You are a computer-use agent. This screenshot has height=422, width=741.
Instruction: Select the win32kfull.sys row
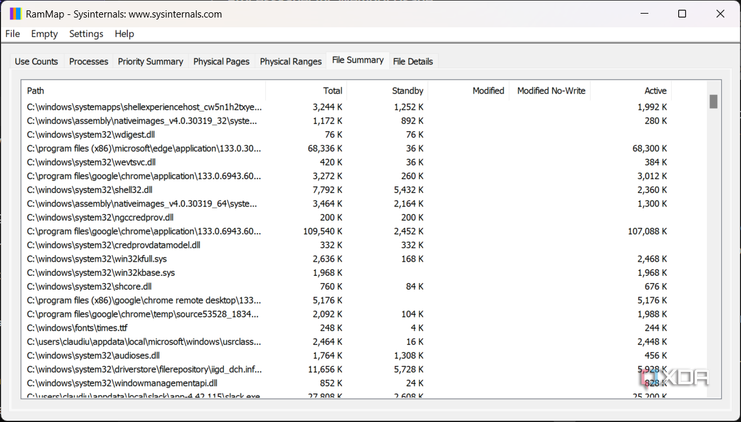364,259
